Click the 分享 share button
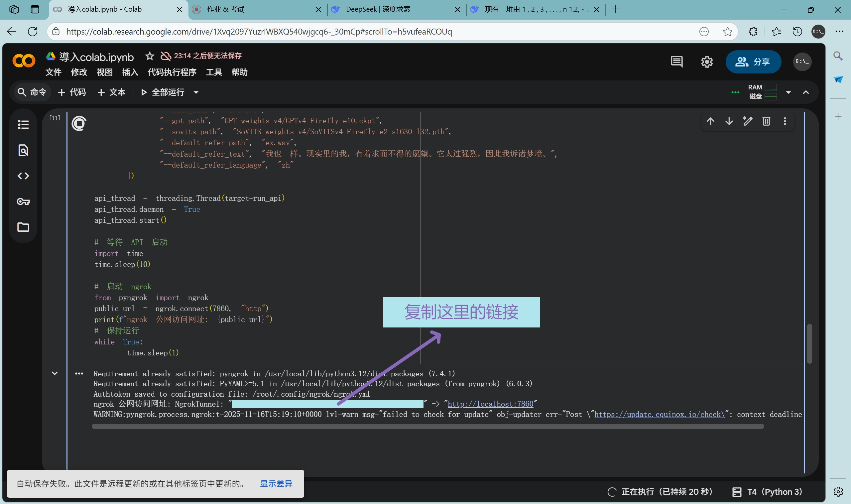Viewport: 851px width, 504px height. 753,62
